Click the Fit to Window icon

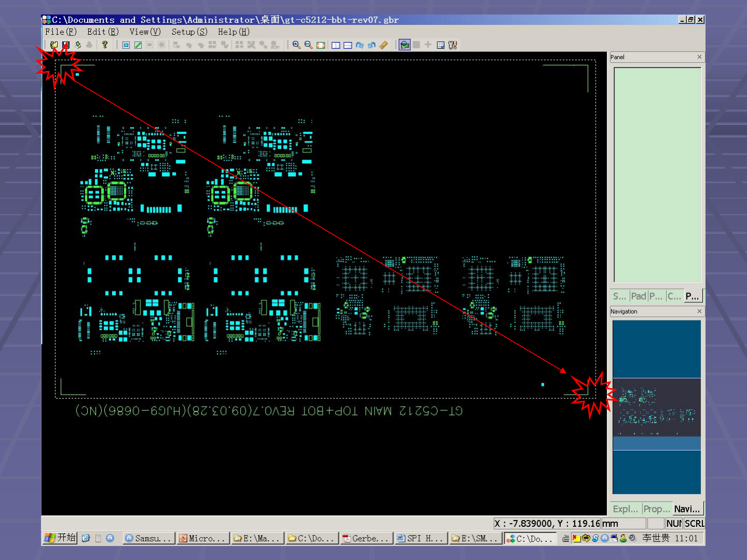click(321, 45)
